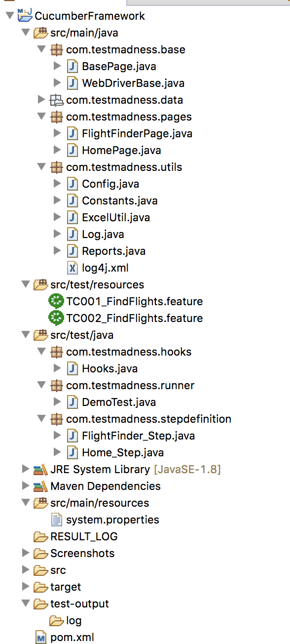Click the Maven Dependencies library icon

pyautogui.click(x=40, y=486)
